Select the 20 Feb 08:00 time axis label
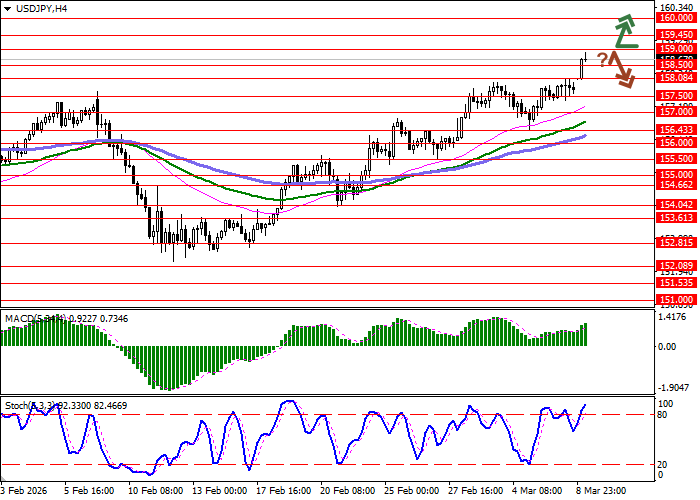 (348, 491)
